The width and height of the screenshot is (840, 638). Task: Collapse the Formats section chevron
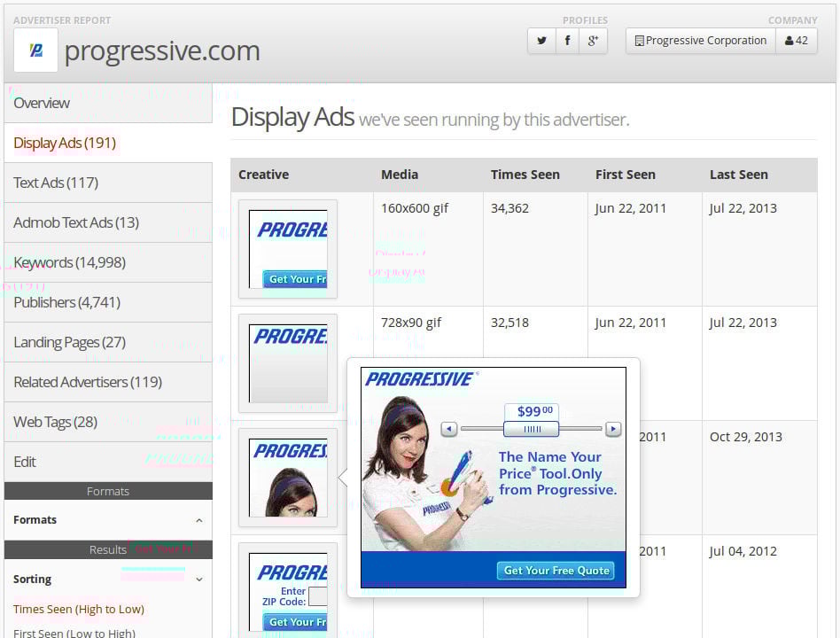click(x=199, y=520)
